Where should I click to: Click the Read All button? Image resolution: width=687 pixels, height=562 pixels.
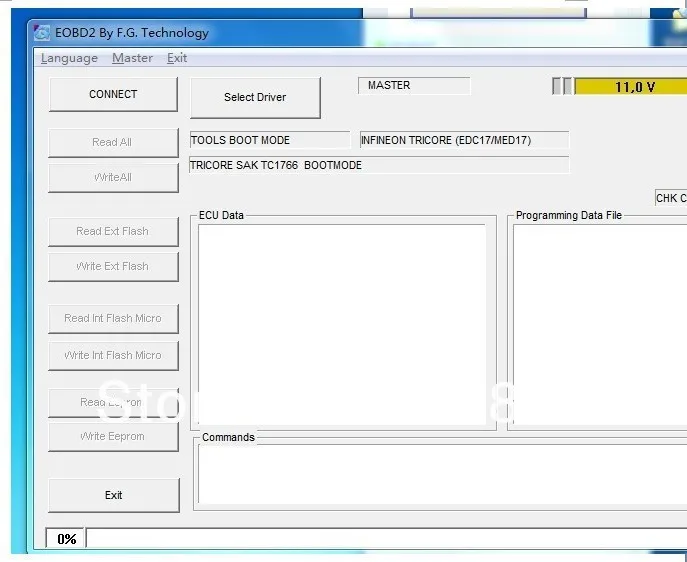tap(113, 142)
